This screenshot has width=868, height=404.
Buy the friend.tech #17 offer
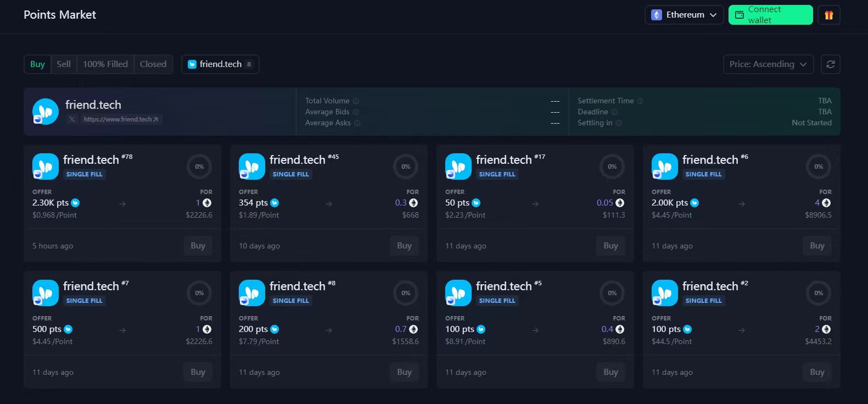point(611,246)
